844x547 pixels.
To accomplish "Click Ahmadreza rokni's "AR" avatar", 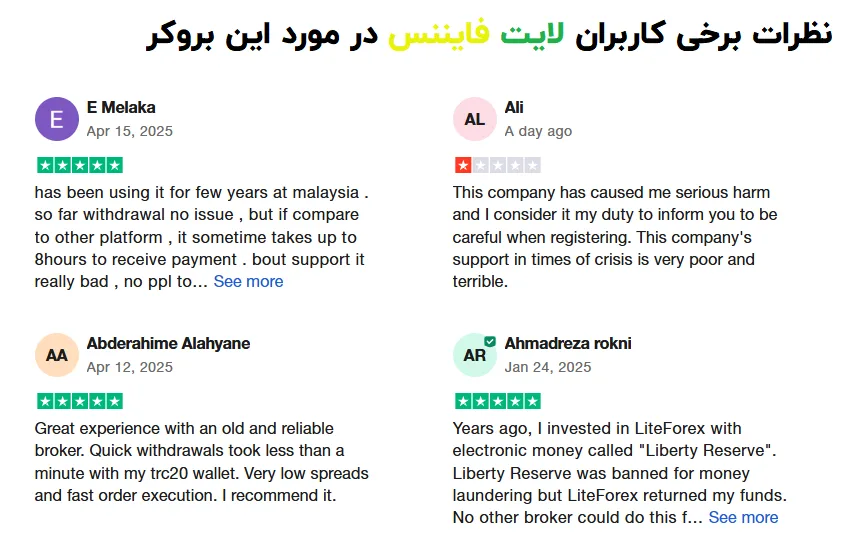I will point(474,355).
